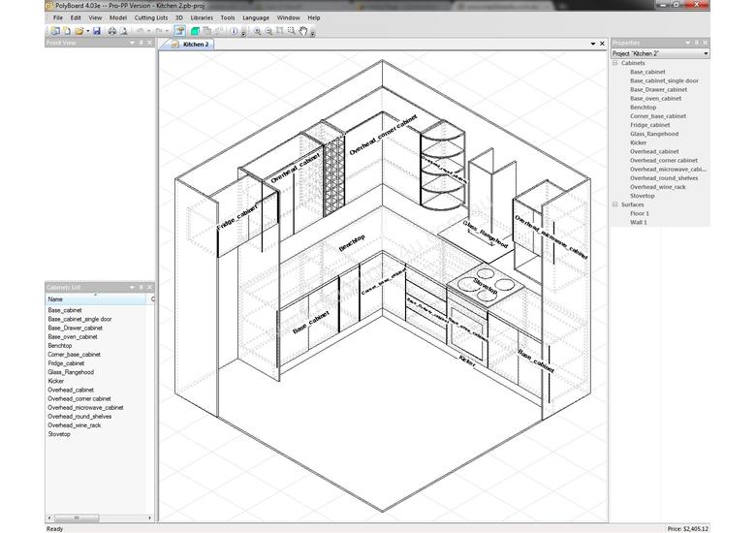Viewport: 756px width, 533px height.
Task: Collapse the Surfaces tree node
Action: click(x=615, y=204)
